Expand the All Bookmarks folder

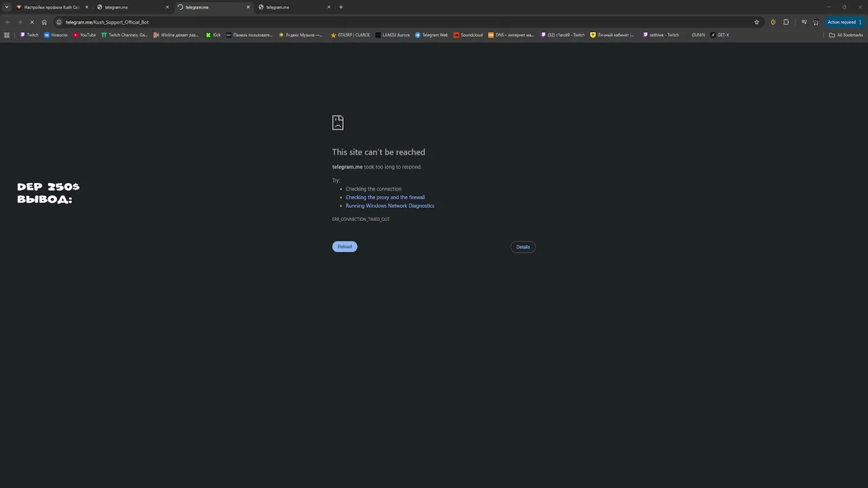846,35
